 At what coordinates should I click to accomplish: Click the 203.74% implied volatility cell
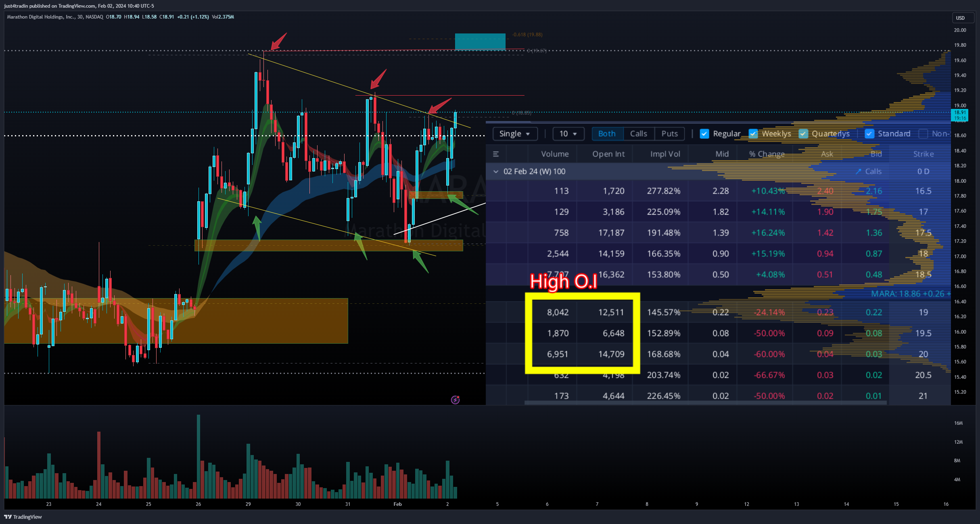(664, 375)
